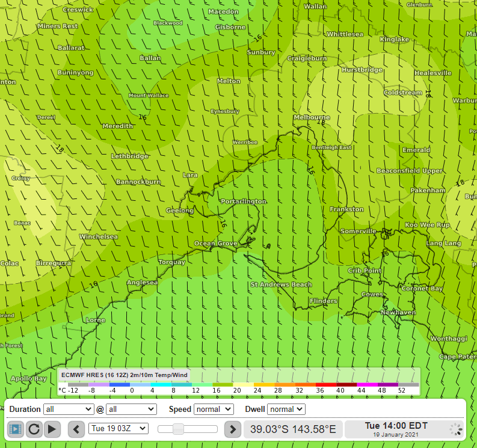The image size is (477, 448).
Task: Select forecast time from Tue 19 03Z dropdown
Action: pyautogui.click(x=118, y=429)
